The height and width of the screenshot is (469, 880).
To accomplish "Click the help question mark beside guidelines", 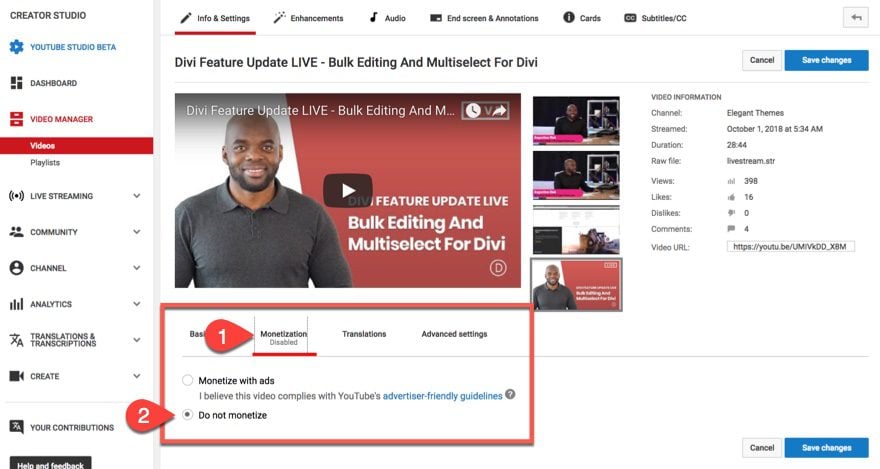I will [510, 394].
